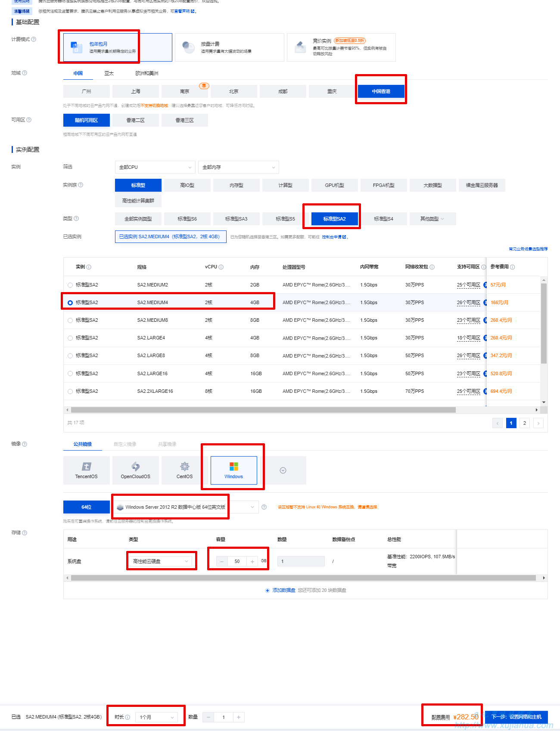Open the 时长 1个月 duration dropdown
Image resolution: width=560 pixels, height=731 pixels.
156,717
